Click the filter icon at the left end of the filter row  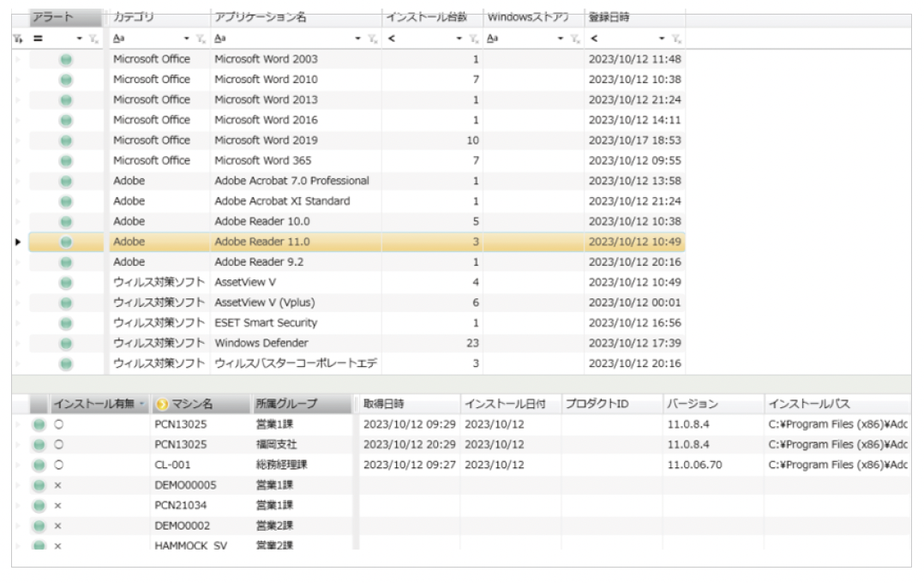tap(18, 39)
